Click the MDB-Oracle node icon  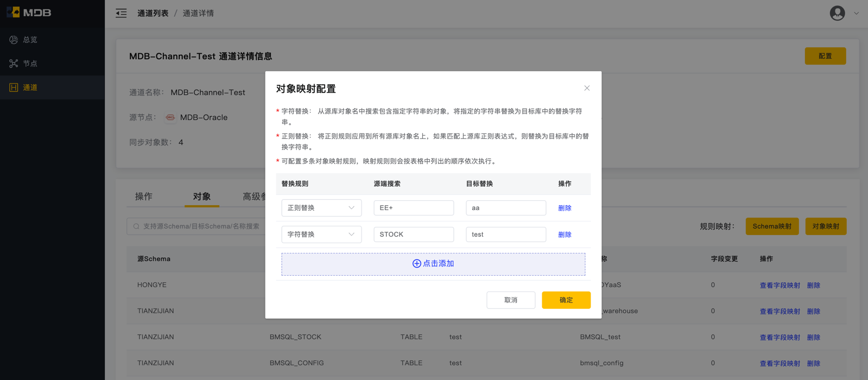click(170, 117)
